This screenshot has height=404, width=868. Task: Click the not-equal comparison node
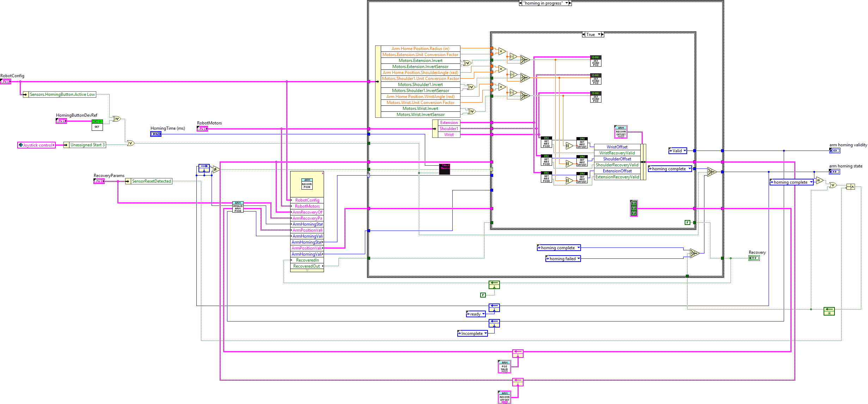pyautogui.click(x=216, y=170)
